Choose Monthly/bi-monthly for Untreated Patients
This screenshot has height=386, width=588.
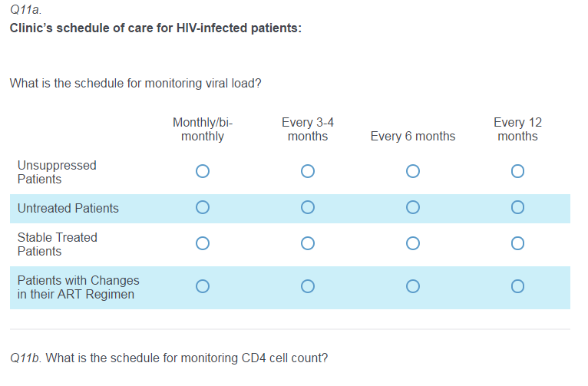coord(203,207)
